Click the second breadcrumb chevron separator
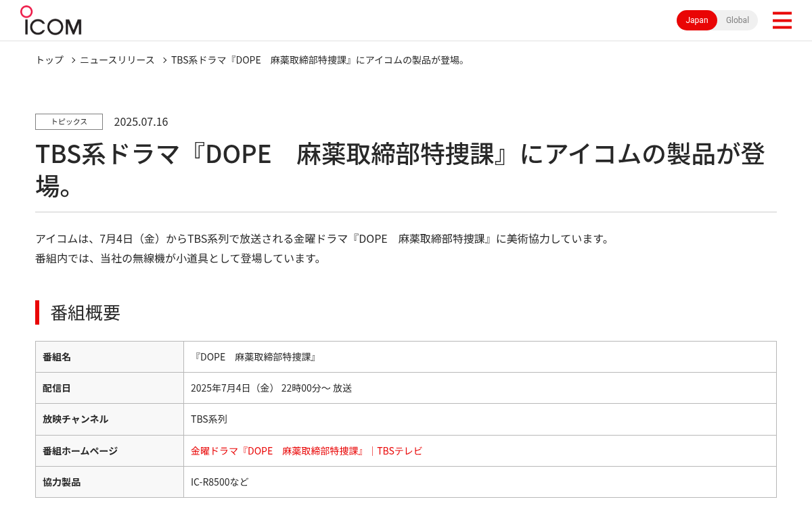812x512 pixels. coord(164,60)
